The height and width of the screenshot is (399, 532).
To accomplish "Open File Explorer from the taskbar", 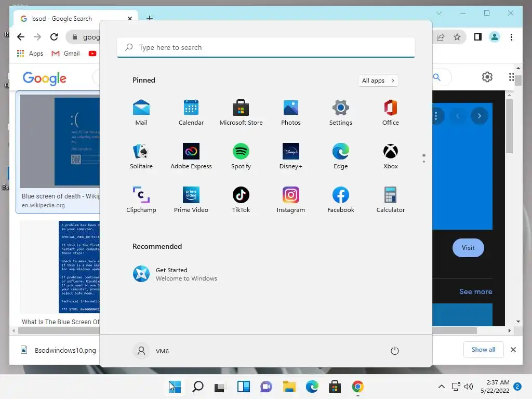I will point(289,387).
